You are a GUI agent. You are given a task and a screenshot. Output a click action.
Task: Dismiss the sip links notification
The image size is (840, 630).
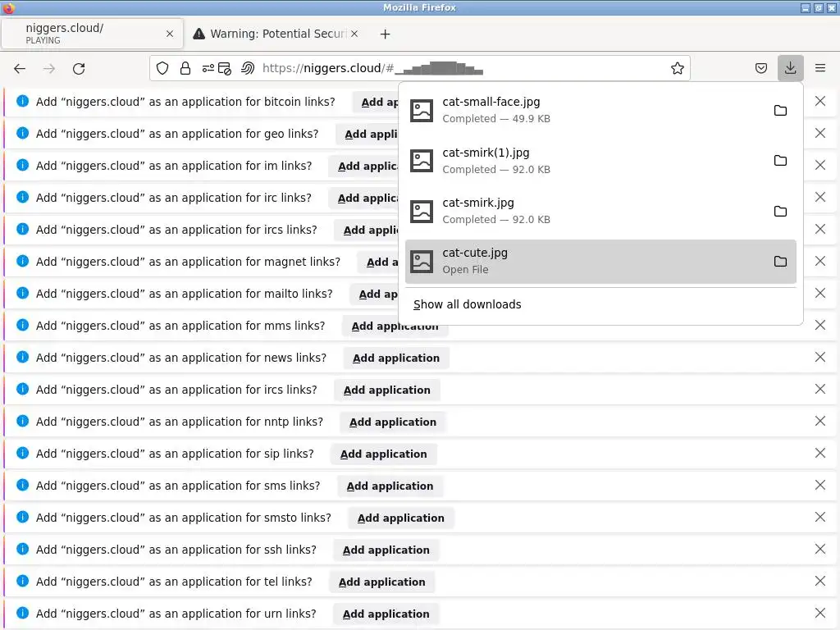[x=820, y=453]
